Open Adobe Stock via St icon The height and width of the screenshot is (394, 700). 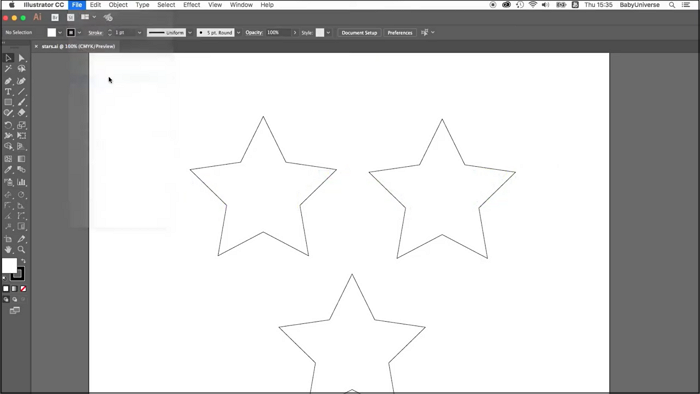[x=71, y=17]
